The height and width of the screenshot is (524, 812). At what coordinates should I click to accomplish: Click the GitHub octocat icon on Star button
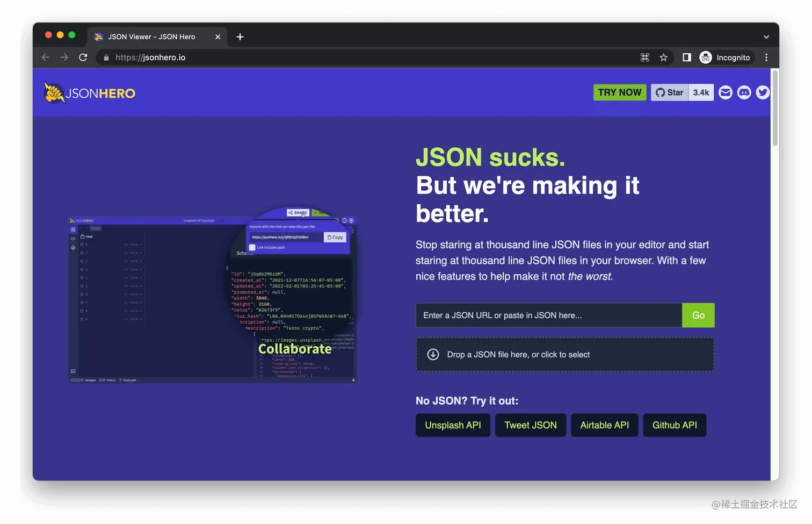coord(660,92)
